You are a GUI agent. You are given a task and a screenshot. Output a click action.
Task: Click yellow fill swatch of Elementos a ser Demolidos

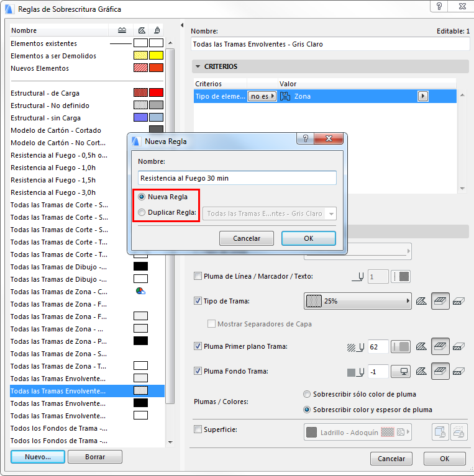tap(140, 55)
